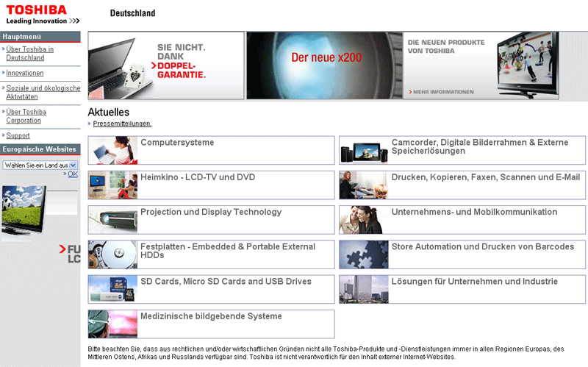Select Innovationen in the main menu
588x367 pixels.
tap(25, 73)
